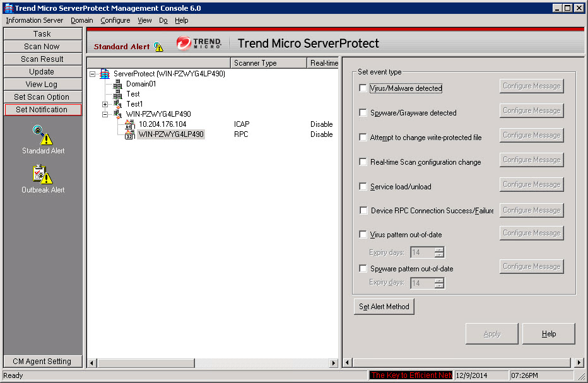Open the Help menu
The width and height of the screenshot is (588, 383).
[x=182, y=20]
